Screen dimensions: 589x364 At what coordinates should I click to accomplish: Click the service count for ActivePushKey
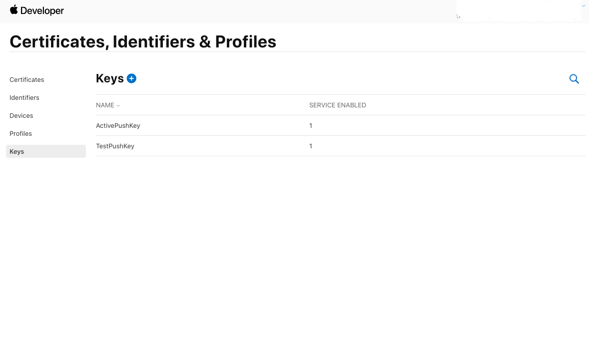point(311,125)
